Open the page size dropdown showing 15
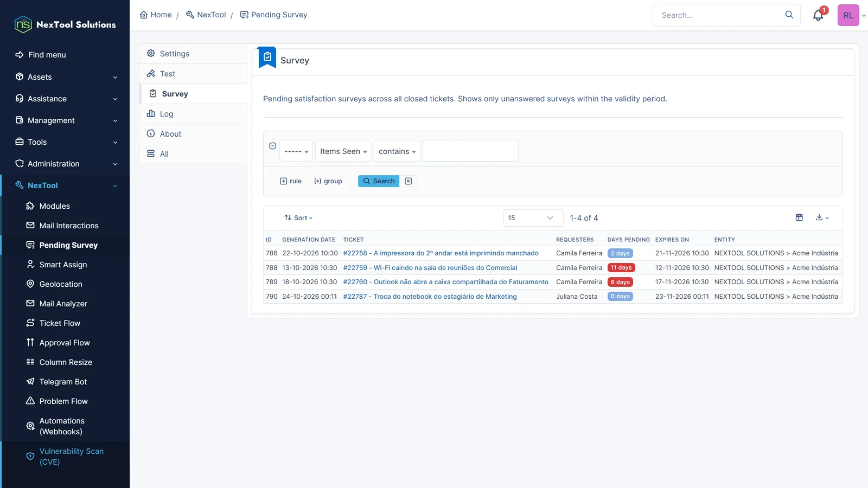The image size is (868, 488). [x=533, y=217]
